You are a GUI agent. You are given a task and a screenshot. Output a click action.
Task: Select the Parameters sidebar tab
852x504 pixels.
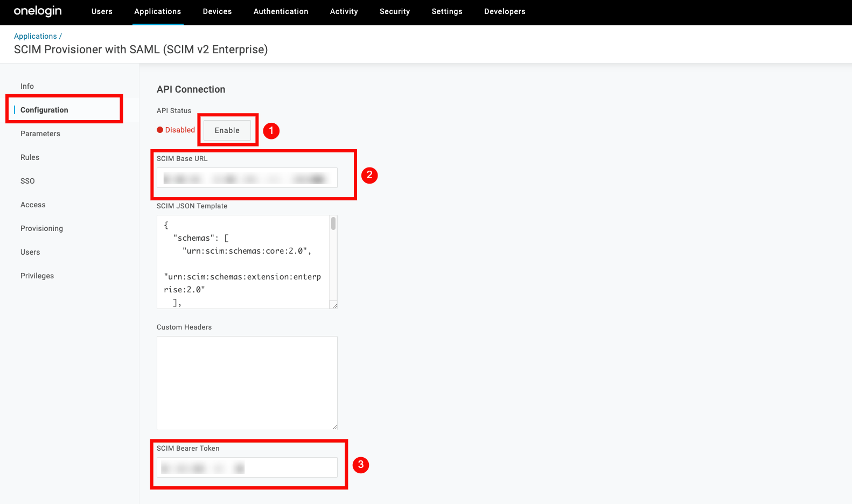(40, 134)
